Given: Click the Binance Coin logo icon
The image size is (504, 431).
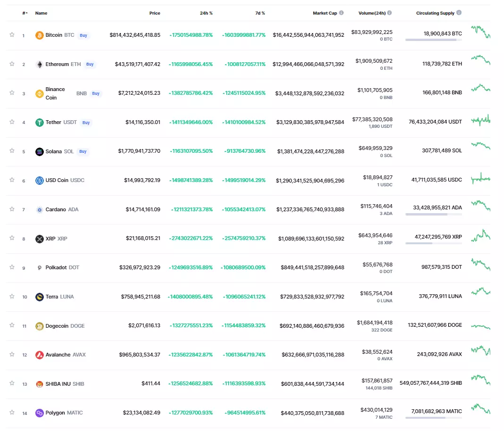Looking at the screenshot, I should 39,93.
